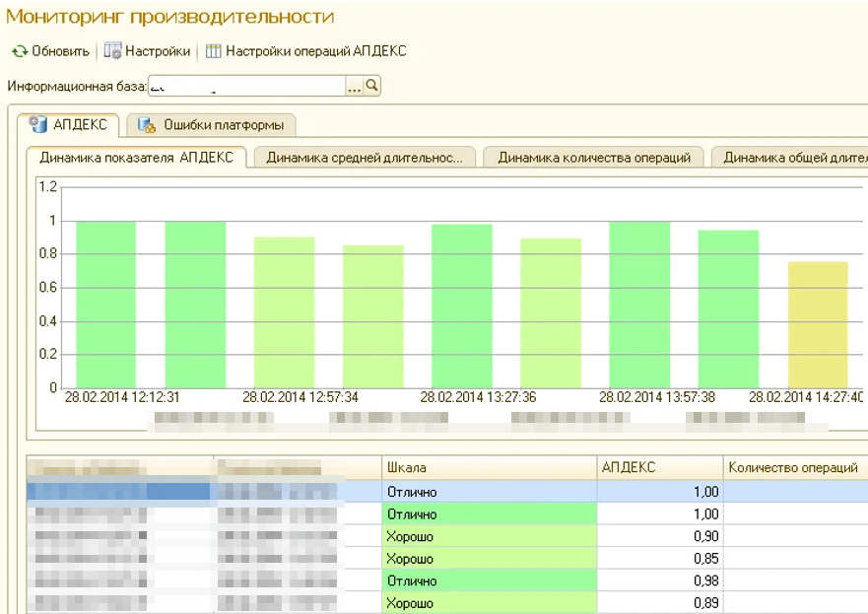Click the green Отлично cell with АПДЕКС 0,98
The image size is (868, 614).
[x=489, y=580]
